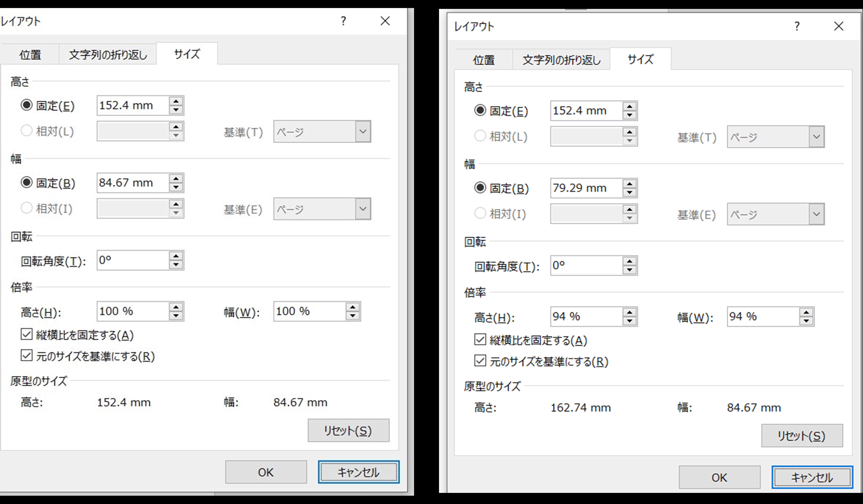
Task: Click リセット(S) button in right dialog
Action: coord(802,436)
